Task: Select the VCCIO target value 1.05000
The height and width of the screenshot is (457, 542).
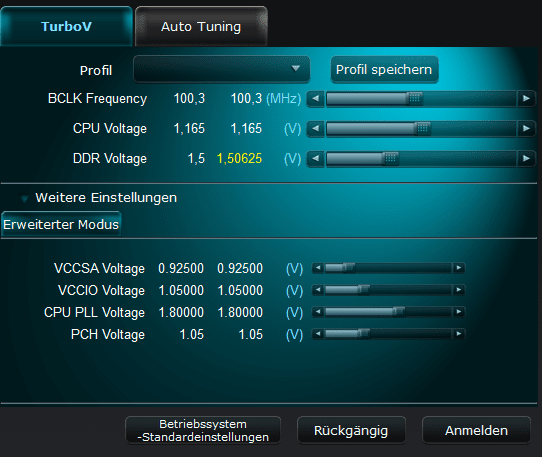Action: click(x=240, y=290)
